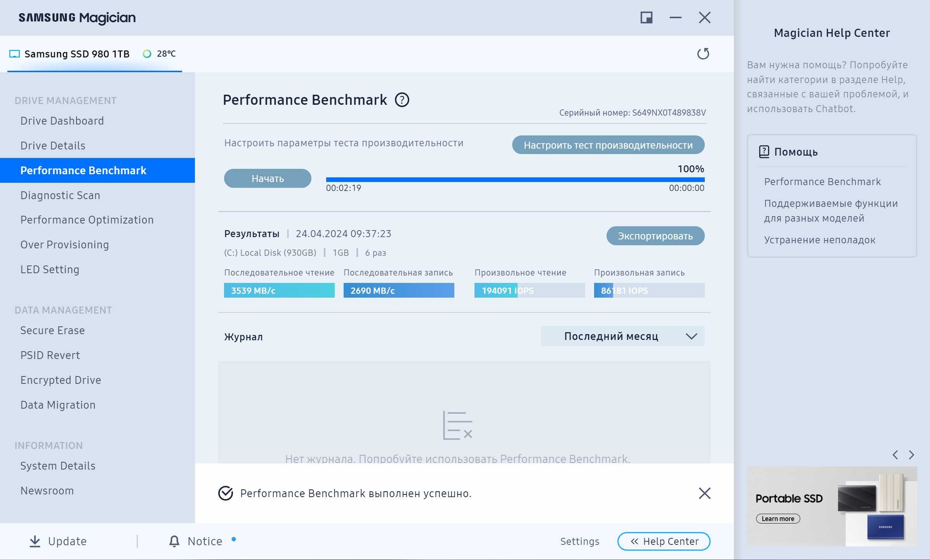Click the Samsung SSD 980 drive icon
The width and height of the screenshot is (930, 560).
pos(14,54)
